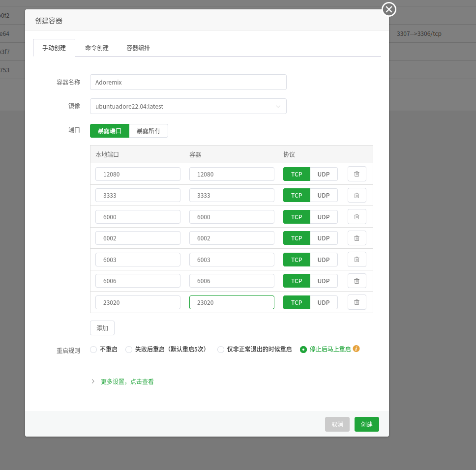Select TCP protocol for port 6006

(x=297, y=281)
